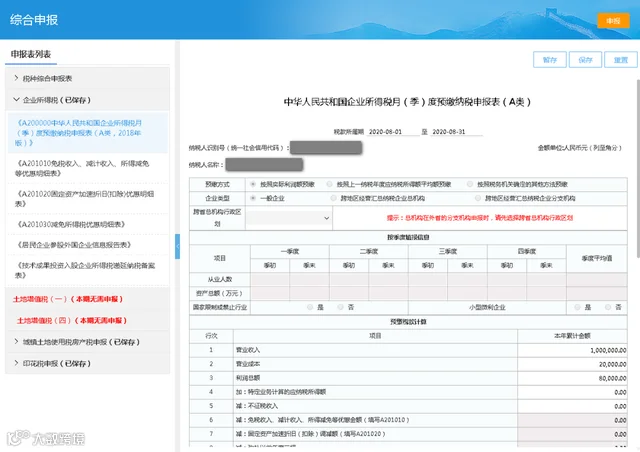The image size is (640, 452).
Task: Click the orange 申报 button
Action: coord(613,21)
